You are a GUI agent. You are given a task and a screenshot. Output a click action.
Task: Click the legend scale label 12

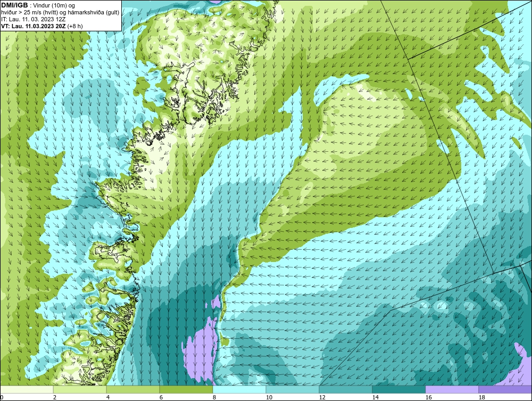[322, 397]
